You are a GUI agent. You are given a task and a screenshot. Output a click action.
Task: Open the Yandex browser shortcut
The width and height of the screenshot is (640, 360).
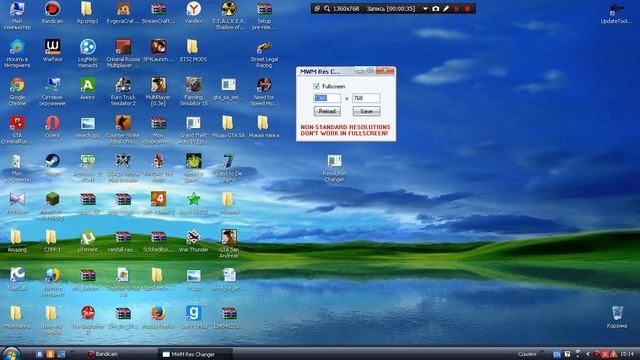193,13
